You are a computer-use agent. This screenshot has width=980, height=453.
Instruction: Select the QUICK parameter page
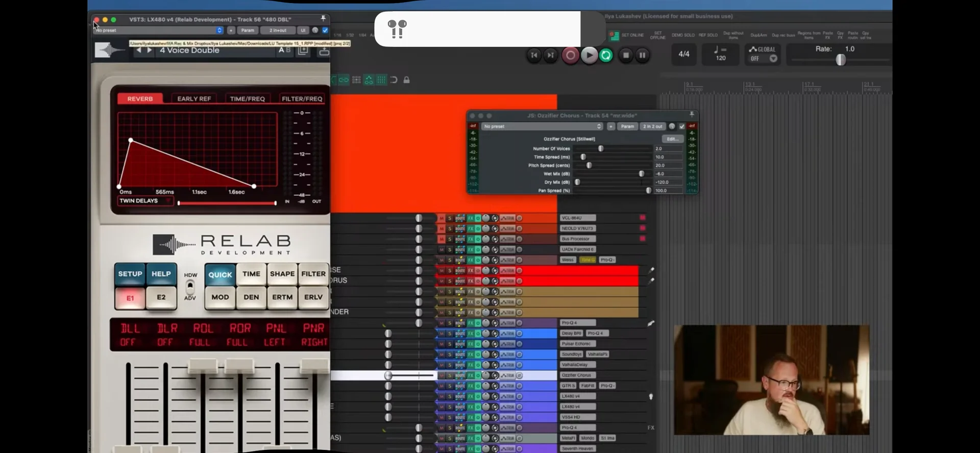pyautogui.click(x=220, y=275)
